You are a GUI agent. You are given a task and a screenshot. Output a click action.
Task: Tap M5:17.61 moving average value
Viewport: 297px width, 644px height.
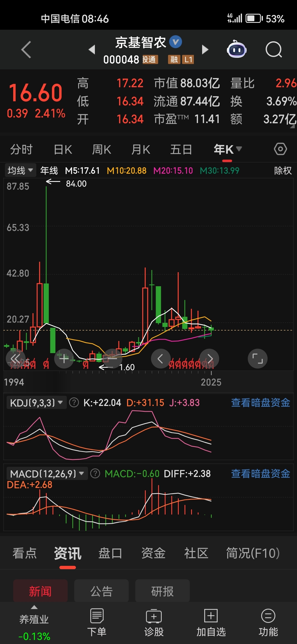point(82,171)
